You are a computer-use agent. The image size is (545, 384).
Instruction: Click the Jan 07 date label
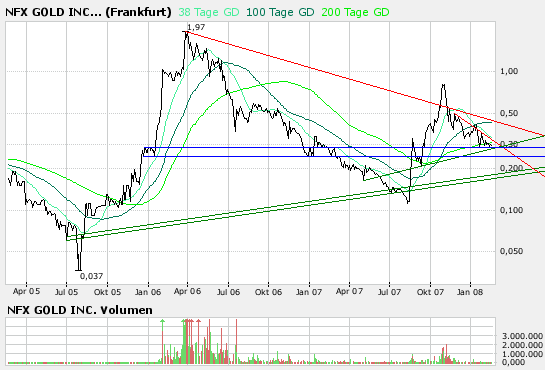tap(309, 292)
